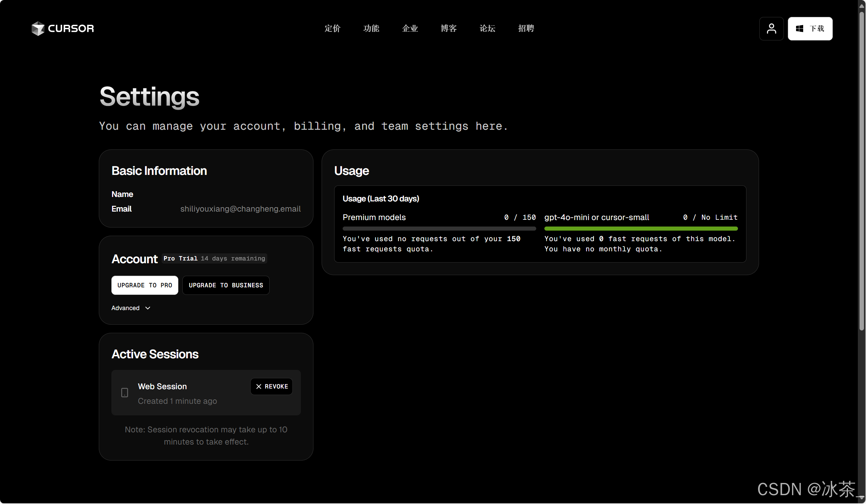Click the chevron next to Advanced
Screen dimensions: 866x504
click(148, 308)
